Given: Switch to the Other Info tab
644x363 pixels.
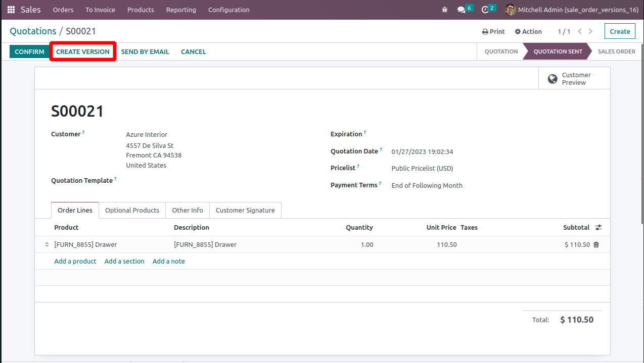Looking at the screenshot, I should (188, 210).
